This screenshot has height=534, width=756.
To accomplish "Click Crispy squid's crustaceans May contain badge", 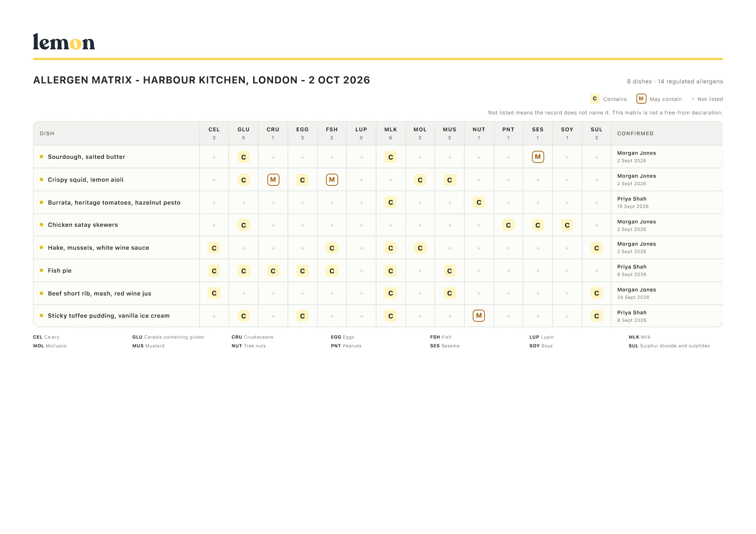I will click(x=273, y=180).
